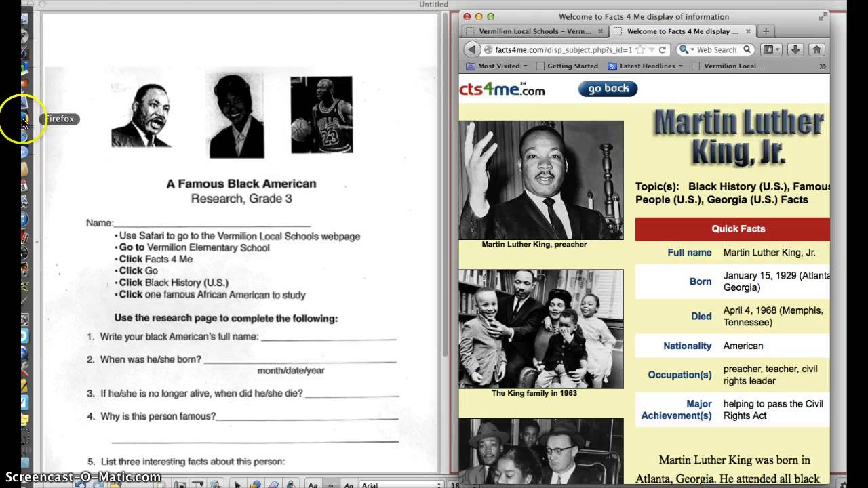This screenshot has height=488, width=868.
Task: Open the search engine selector dropdown
Action: [686, 49]
